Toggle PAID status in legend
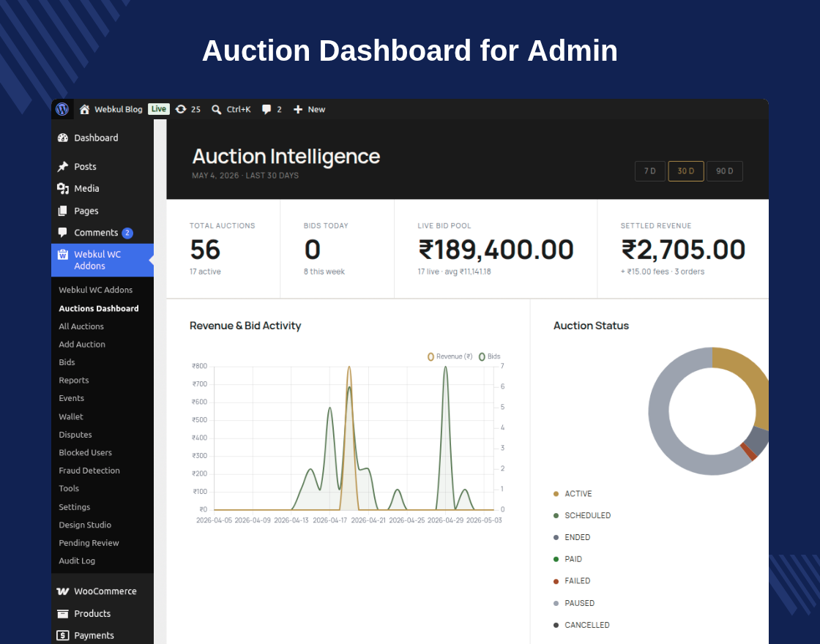Image resolution: width=820 pixels, height=644 pixels. pos(567,559)
